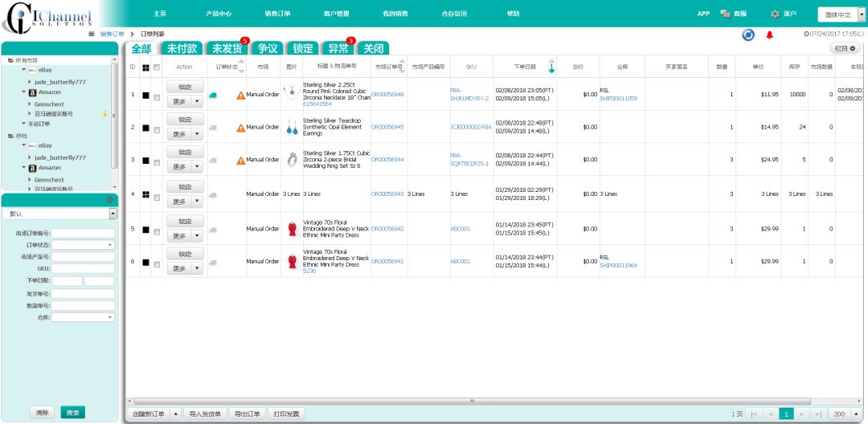This screenshot has width=868, height=424.
Task: Click the 清除 clear button
Action: click(x=42, y=413)
